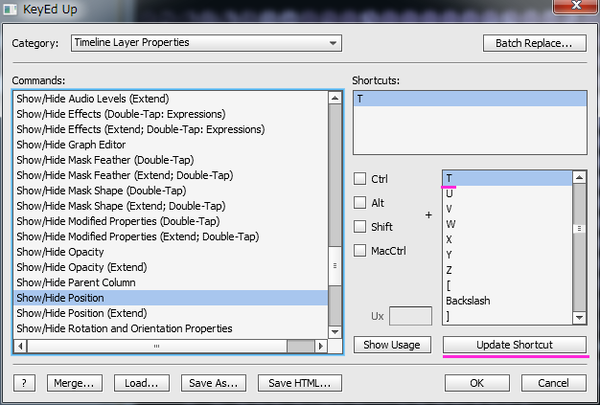The width and height of the screenshot is (600, 405).
Task: Select Show/Hide Effects (Double-Tap: Expressions)
Action: pos(171,114)
